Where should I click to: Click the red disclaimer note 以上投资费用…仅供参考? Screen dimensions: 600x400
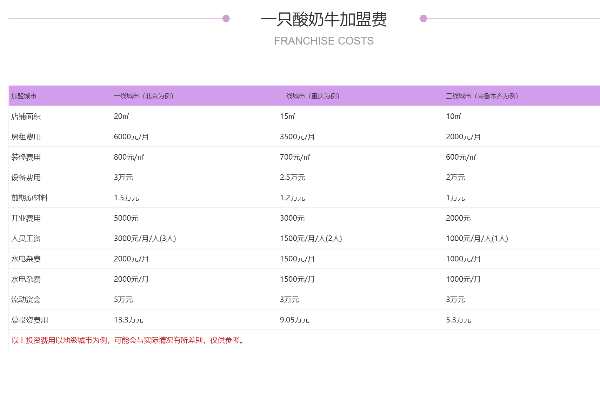click(x=127, y=340)
